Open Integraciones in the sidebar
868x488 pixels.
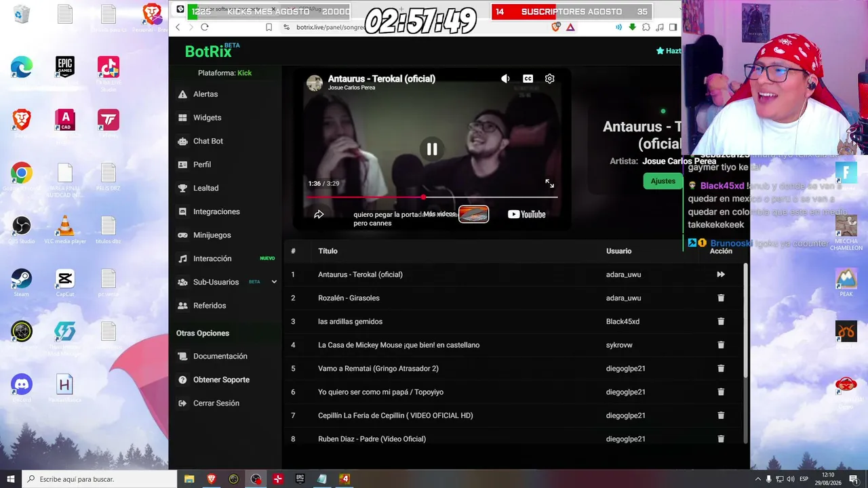[x=216, y=211]
